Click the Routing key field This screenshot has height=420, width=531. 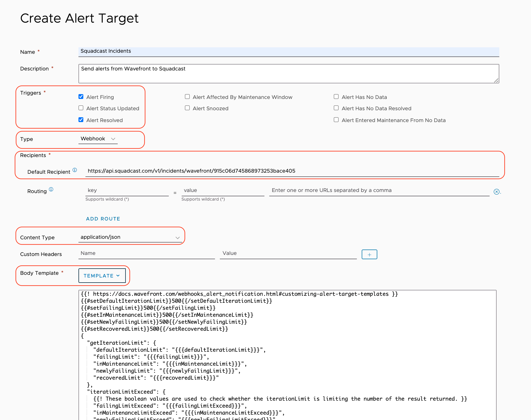pyautogui.click(x=127, y=190)
